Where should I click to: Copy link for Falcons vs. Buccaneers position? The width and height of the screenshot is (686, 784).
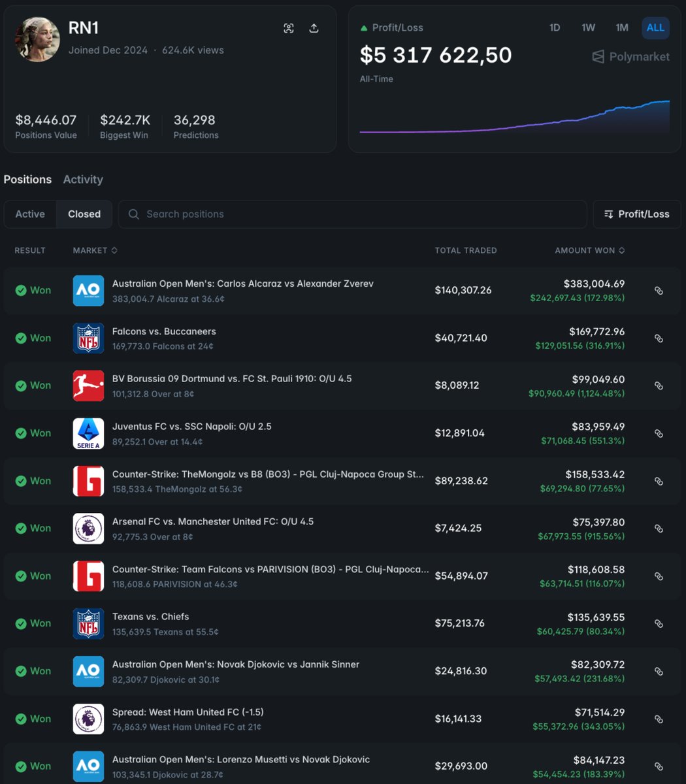coord(659,338)
